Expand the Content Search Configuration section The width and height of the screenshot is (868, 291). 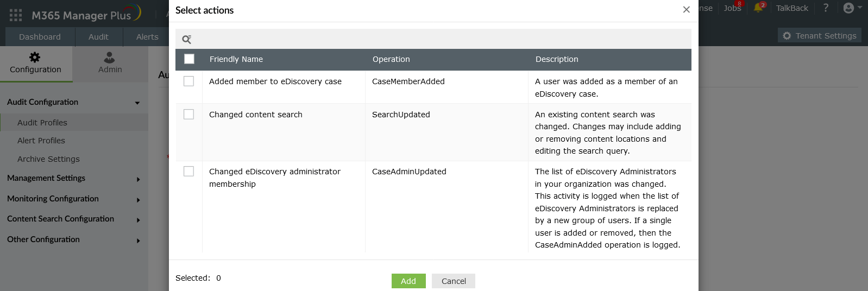click(x=138, y=220)
